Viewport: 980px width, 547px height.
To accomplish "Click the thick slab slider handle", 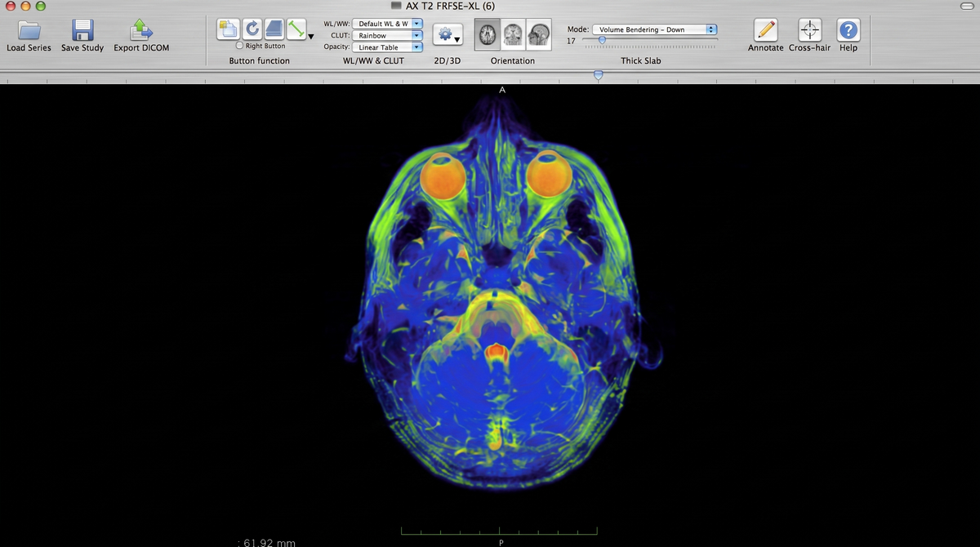I will pyautogui.click(x=602, y=39).
